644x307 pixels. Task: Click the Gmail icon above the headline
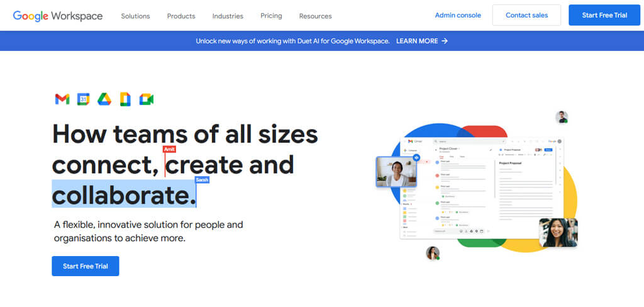pyautogui.click(x=62, y=99)
